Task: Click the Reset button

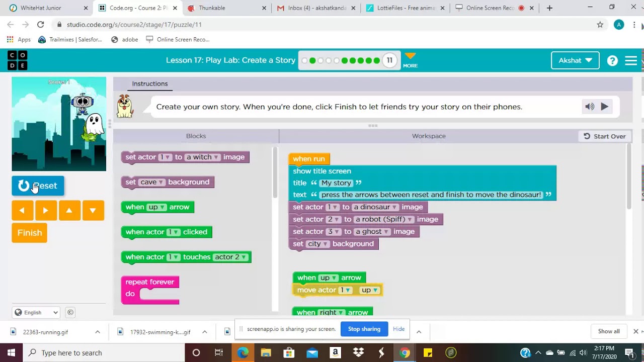Action: point(38,186)
